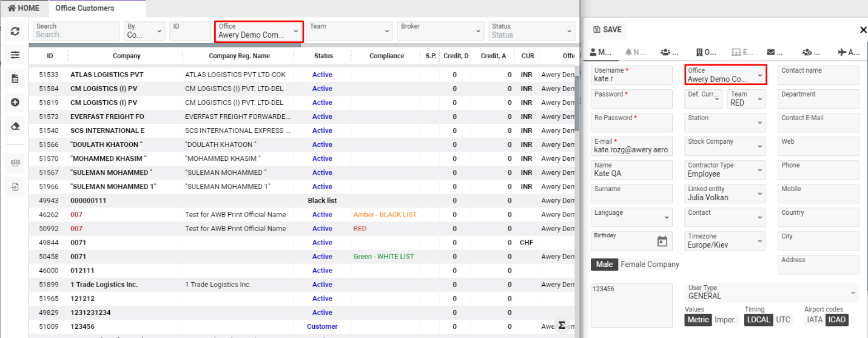The image size is (868, 338).
Task: Open the Def. Currency dropdown
Action: (x=704, y=98)
